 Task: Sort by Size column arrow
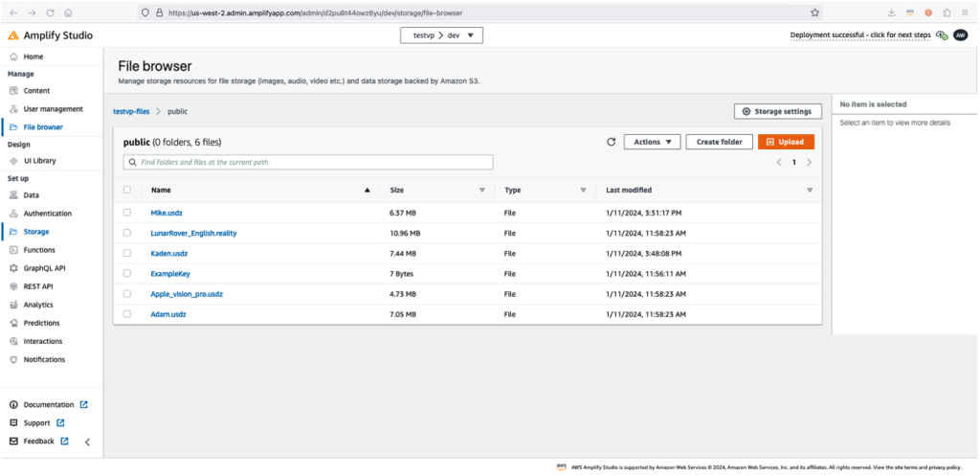pyautogui.click(x=482, y=191)
